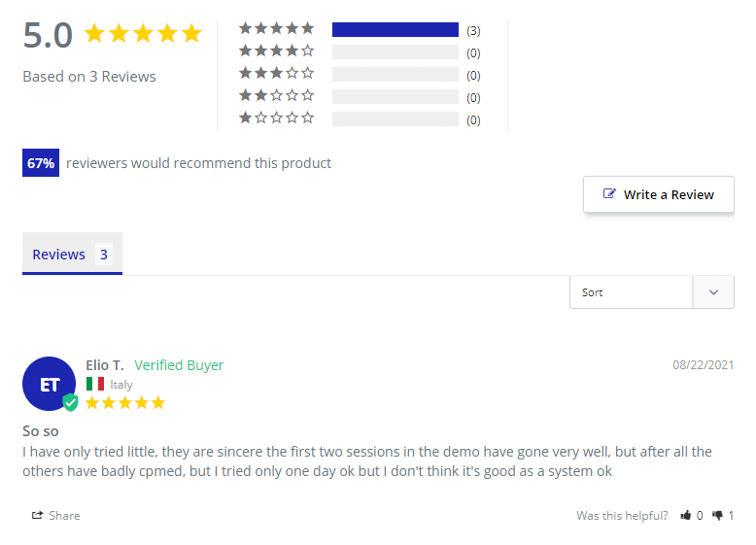Click the Share arrow icon
Image resolution: width=756 pixels, height=545 pixels.
coord(37,516)
